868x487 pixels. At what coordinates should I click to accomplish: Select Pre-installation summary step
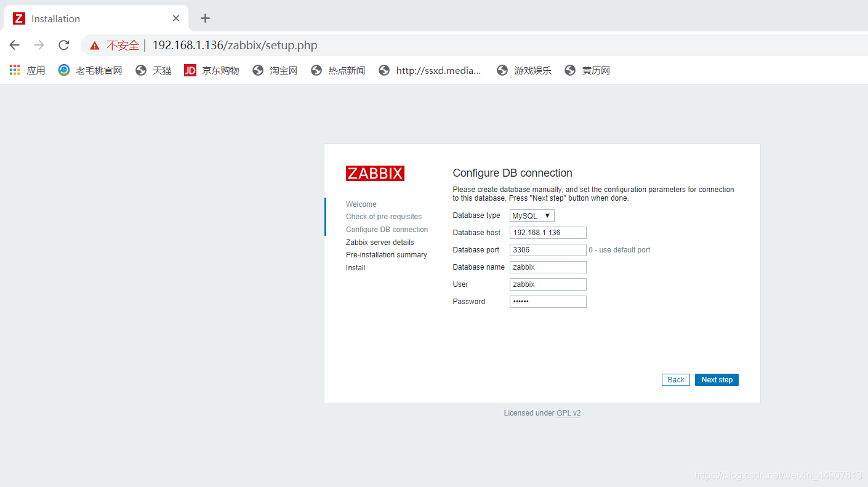387,255
